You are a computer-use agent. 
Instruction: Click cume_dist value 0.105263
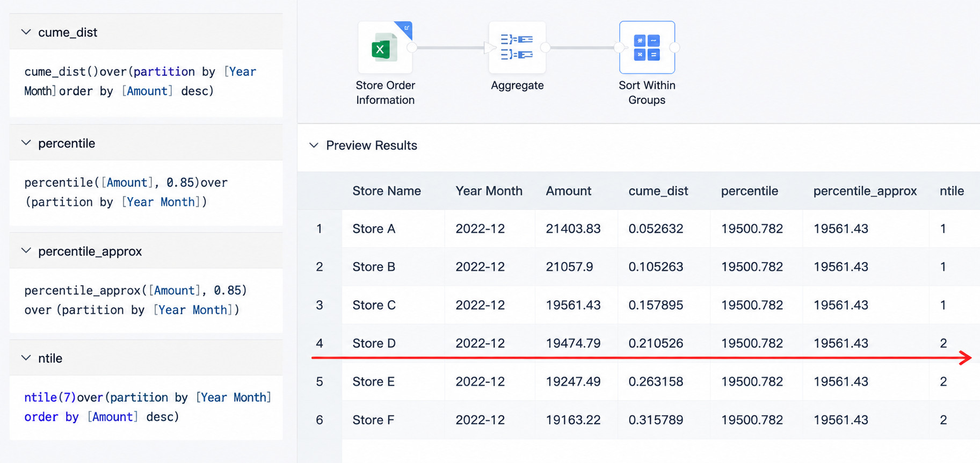(x=656, y=267)
